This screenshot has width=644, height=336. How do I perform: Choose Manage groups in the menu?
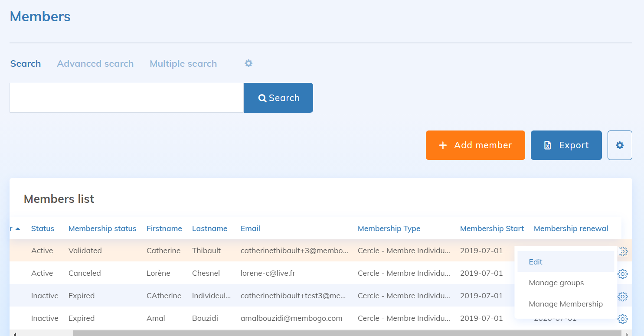click(556, 283)
